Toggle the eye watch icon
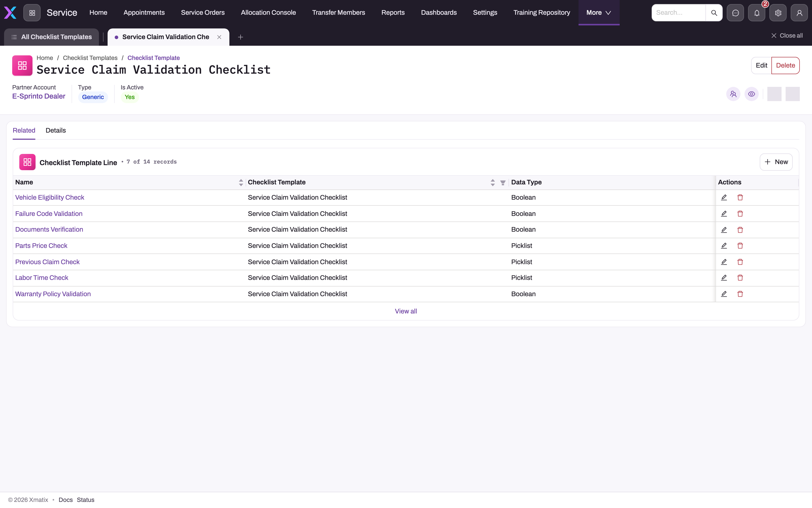The height and width of the screenshot is (508, 812). [x=752, y=94]
